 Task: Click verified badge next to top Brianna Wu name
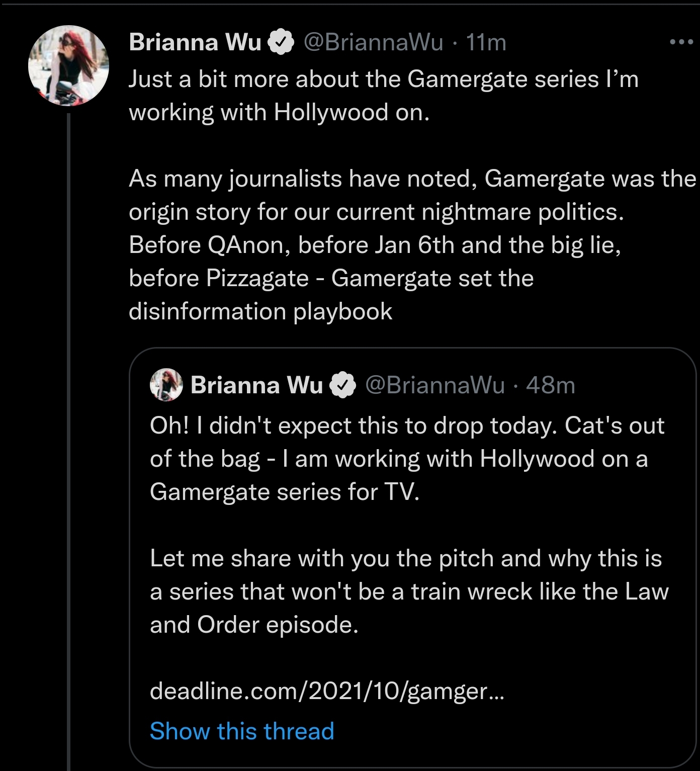(281, 42)
